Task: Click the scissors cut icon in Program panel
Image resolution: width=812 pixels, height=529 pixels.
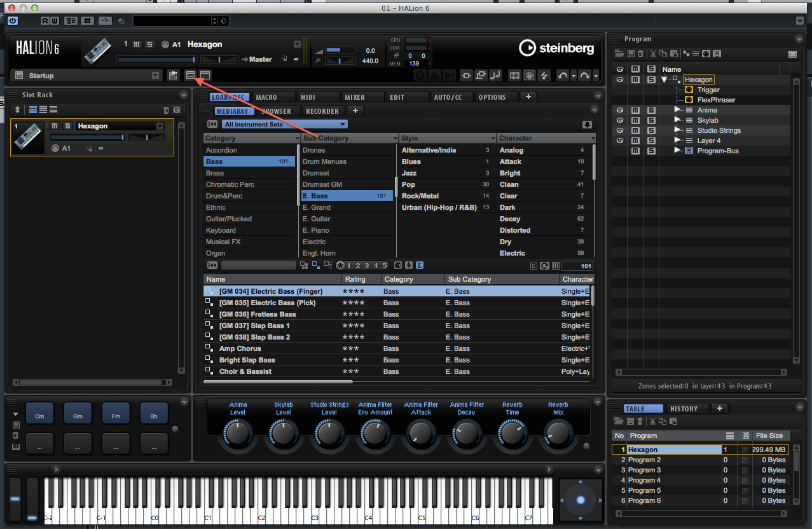Action: [x=652, y=54]
